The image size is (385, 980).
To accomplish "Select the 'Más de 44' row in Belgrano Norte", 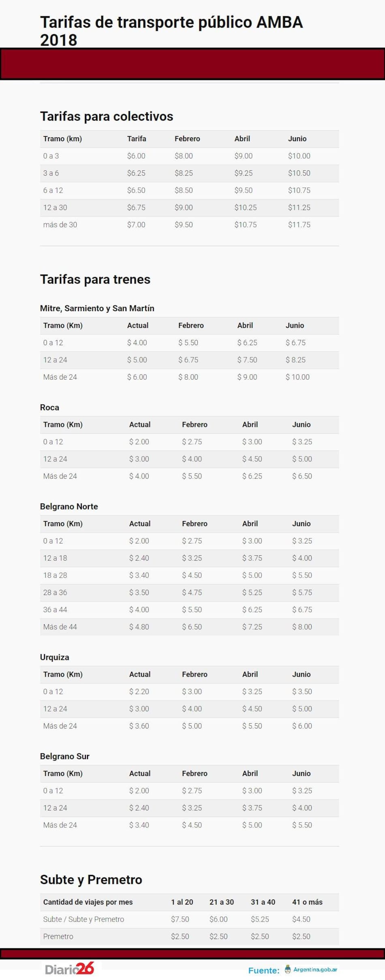I will pos(60,627).
